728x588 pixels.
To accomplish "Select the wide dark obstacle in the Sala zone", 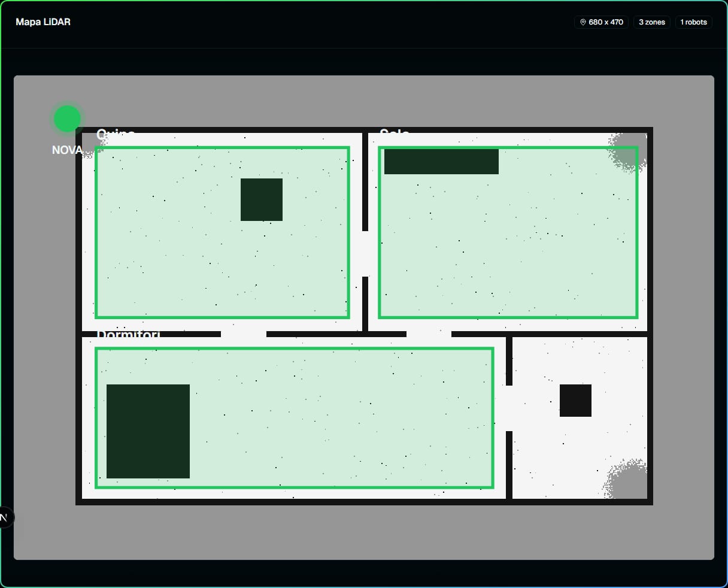I will pyautogui.click(x=441, y=162).
